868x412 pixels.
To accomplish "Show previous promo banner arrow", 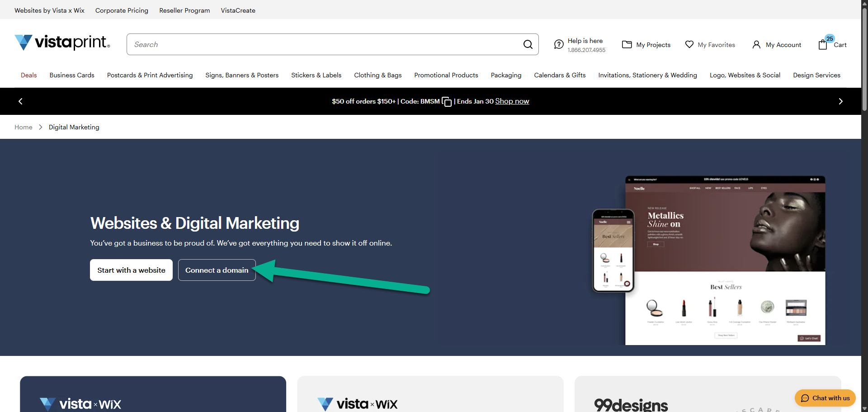I will click(x=20, y=101).
